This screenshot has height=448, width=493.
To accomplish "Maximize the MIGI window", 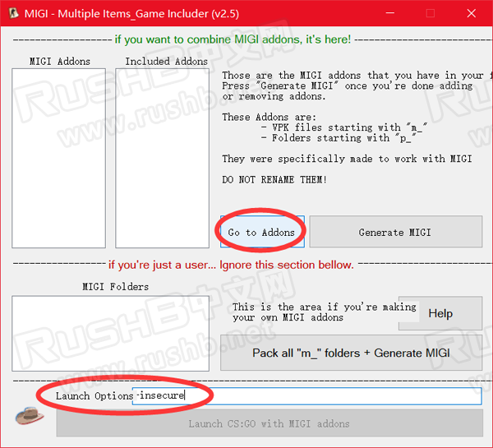I will pos(429,13).
